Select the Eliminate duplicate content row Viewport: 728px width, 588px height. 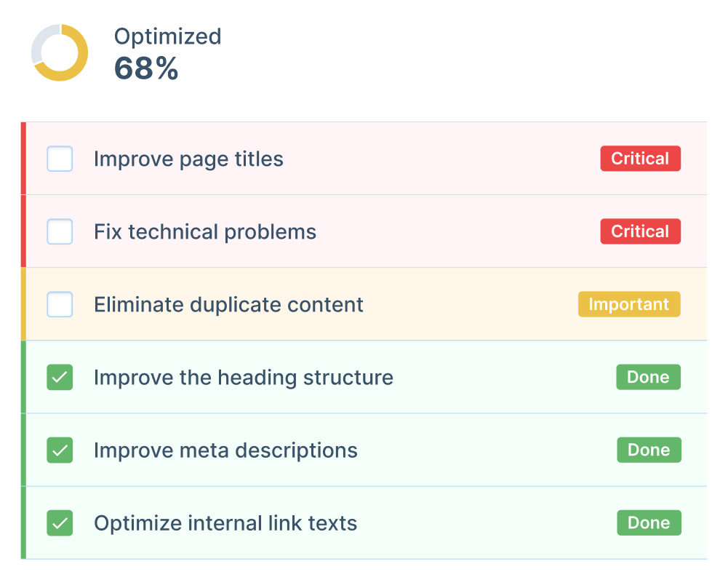(x=228, y=304)
